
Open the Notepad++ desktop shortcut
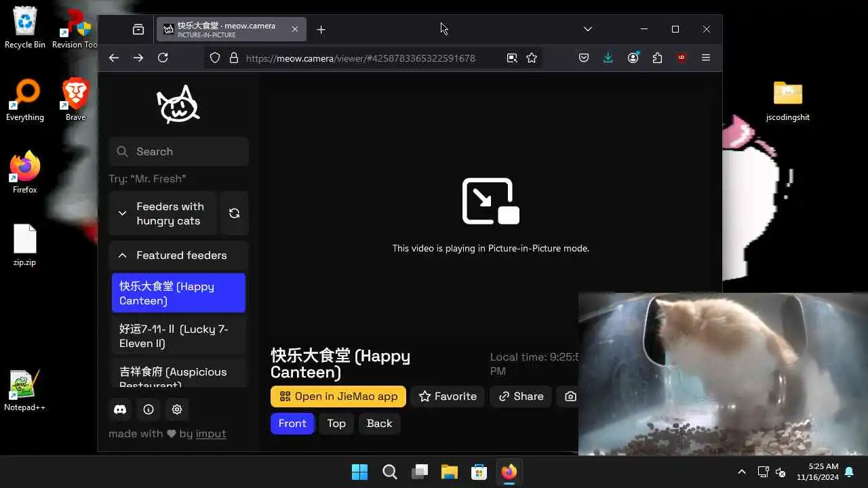click(x=25, y=390)
